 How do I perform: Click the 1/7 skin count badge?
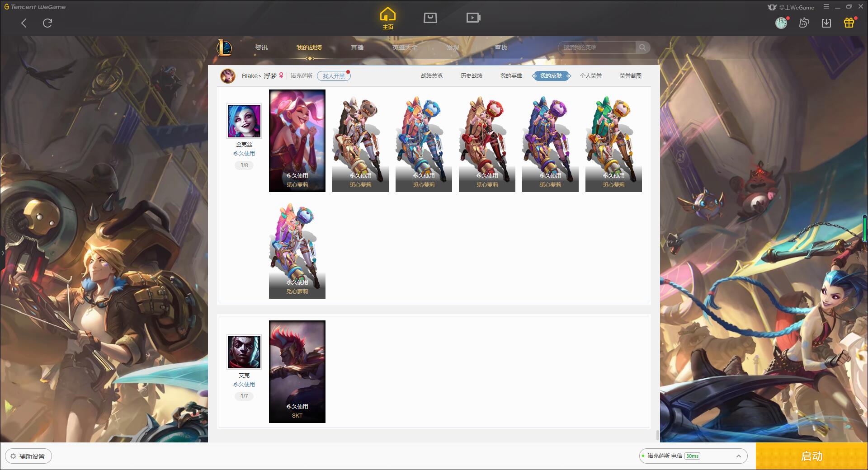[x=244, y=396]
